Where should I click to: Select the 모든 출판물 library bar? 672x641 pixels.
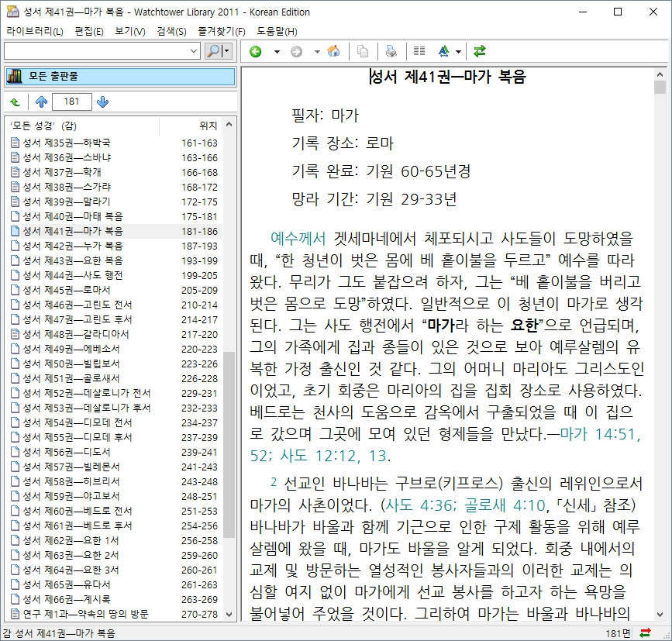coord(120,77)
